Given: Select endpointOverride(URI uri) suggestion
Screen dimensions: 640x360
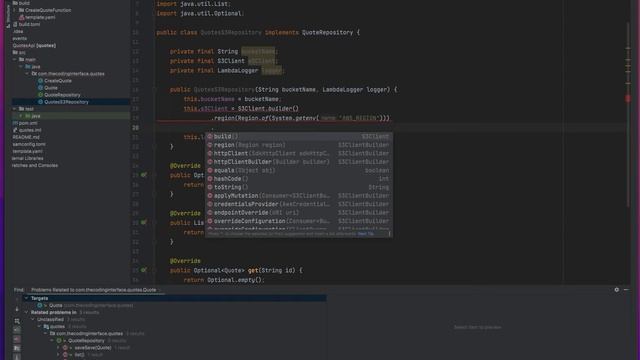Looking at the screenshot, I should coord(299,213).
